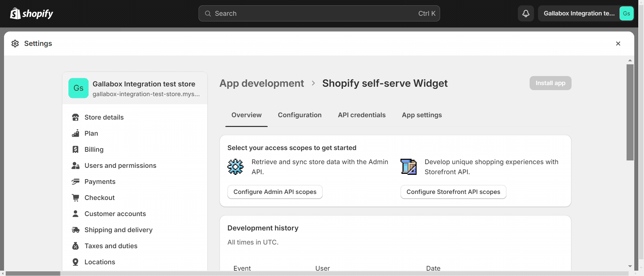Open the API credentials tab
The width and height of the screenshot is (644, 276).
[362, 115]
